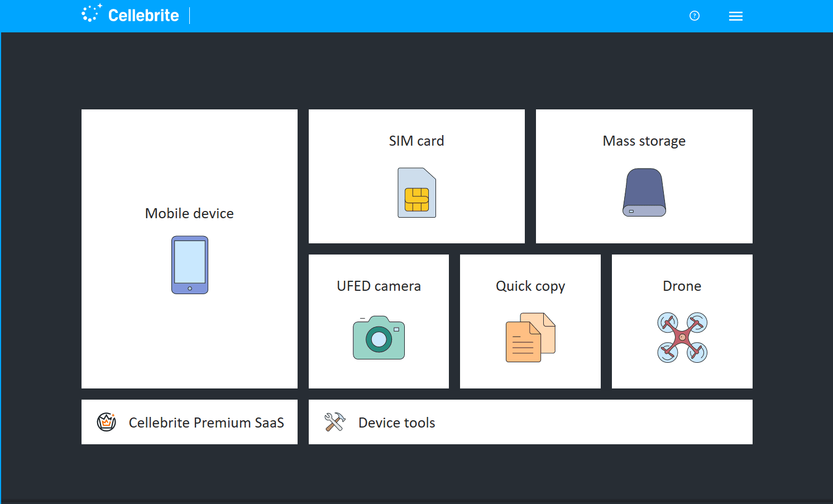Open Cellebrite Premium SaaS text
Image resolution: width=833 pixels, height=504 pixels.
coord(206,423)
